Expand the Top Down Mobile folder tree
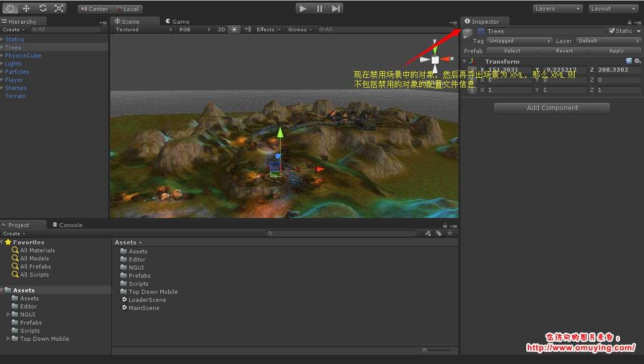The width and height of the screenshot is (644, 364). (9, 339)
